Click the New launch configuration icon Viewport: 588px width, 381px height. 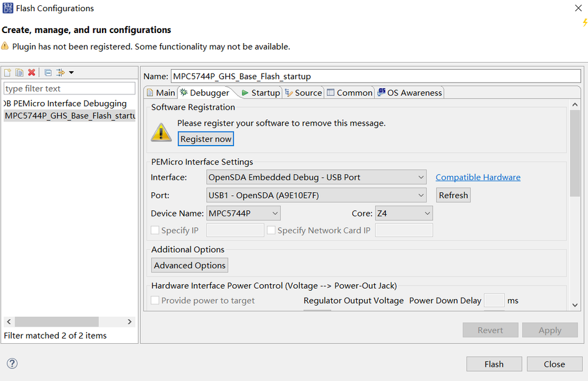pyautogui.click(x=8, y=73)
